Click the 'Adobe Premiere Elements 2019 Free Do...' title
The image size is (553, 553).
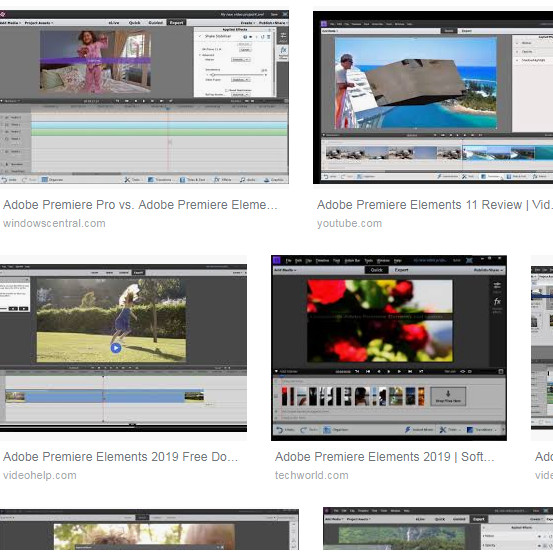(121, 457)
